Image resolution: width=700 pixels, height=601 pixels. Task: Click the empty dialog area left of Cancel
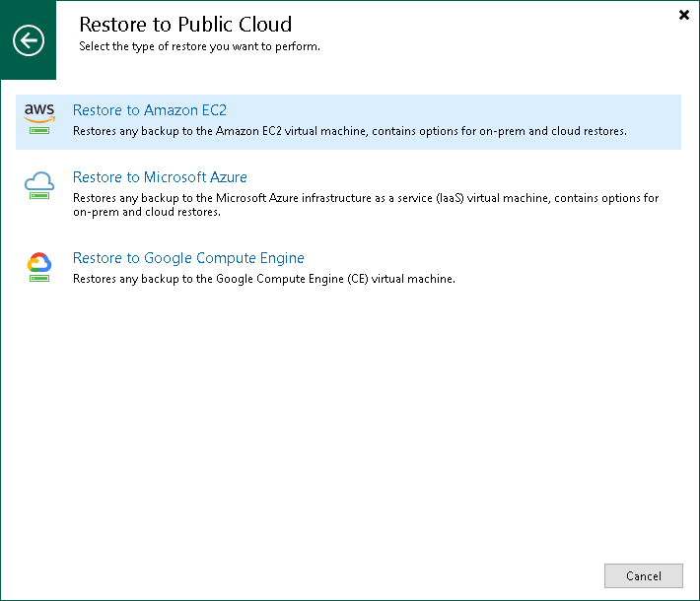(345, 575)
